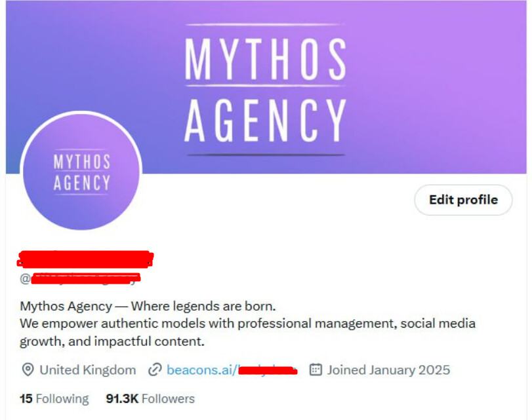The height and width of the screenshot is (420, 532).
Task: Click the large MYTHOS word in banner
Action: 265,58
